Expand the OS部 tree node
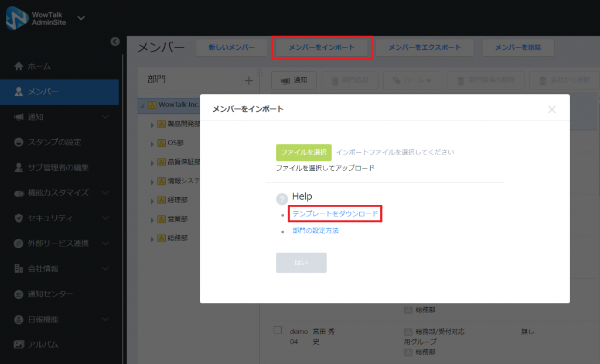This screenshot has height=364, width=600. click(152, 144)
